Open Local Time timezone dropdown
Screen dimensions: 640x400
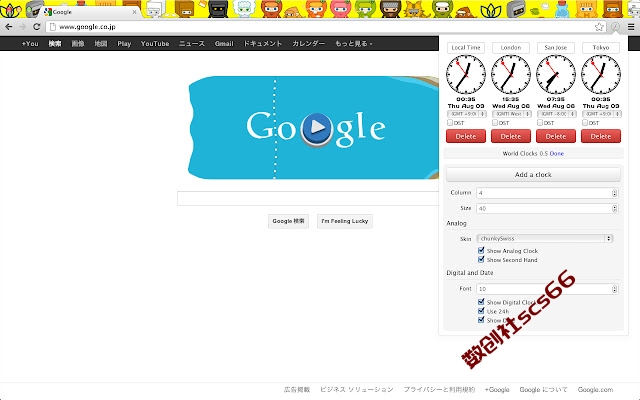[466, 114]
